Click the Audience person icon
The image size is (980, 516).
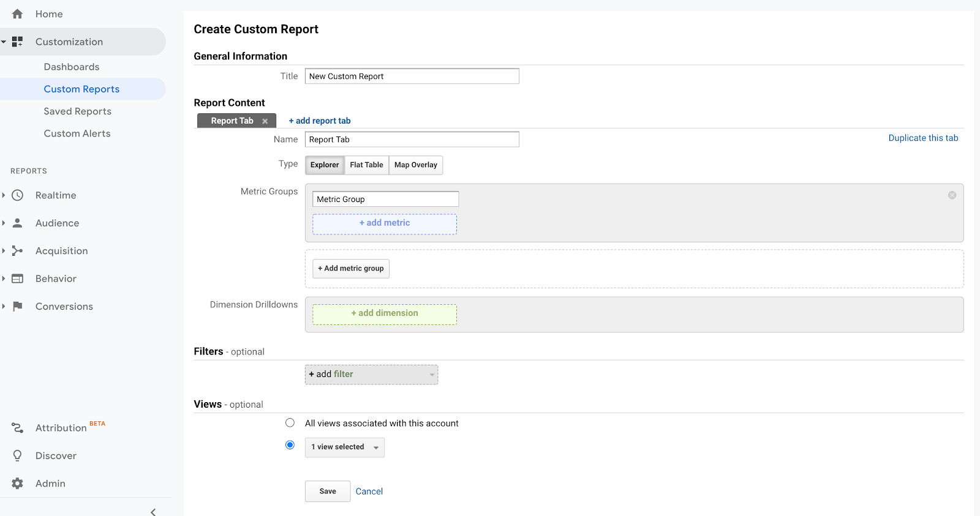(17, 223)
